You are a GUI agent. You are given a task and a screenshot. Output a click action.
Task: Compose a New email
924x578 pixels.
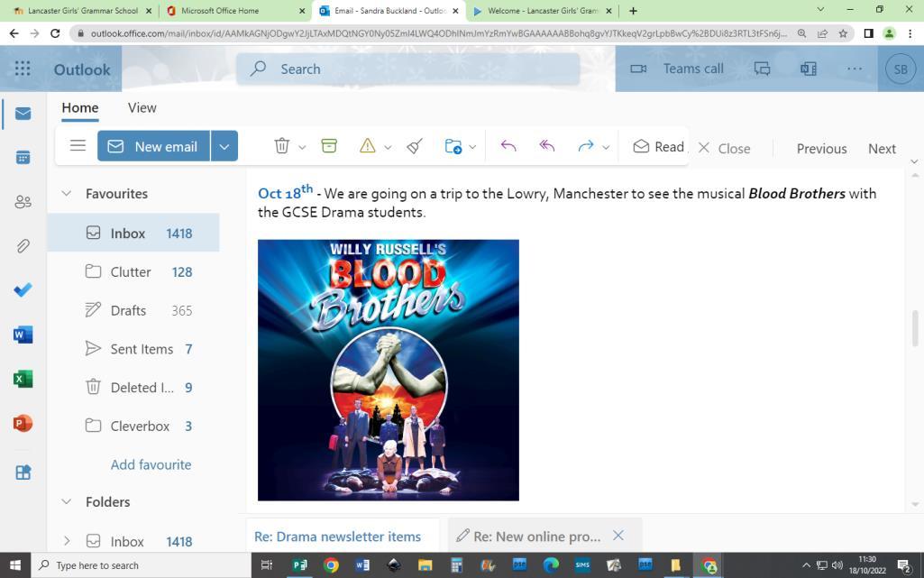click(x=154, y=146)
